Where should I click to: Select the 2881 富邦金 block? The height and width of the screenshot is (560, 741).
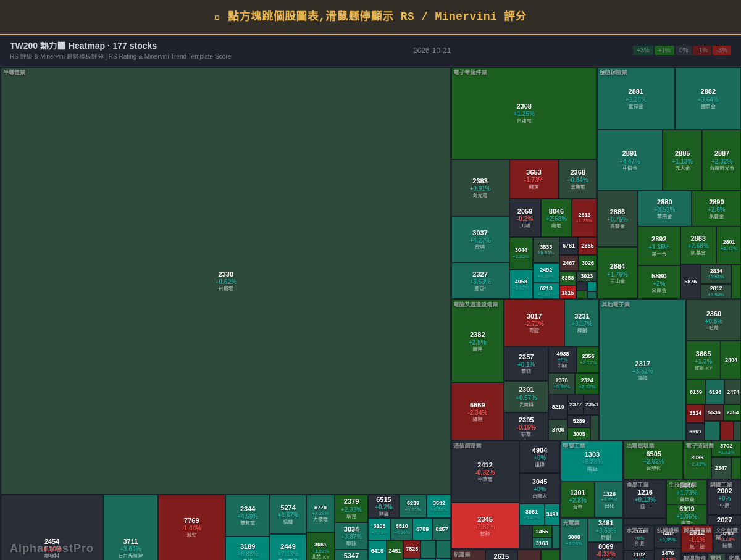635,98
